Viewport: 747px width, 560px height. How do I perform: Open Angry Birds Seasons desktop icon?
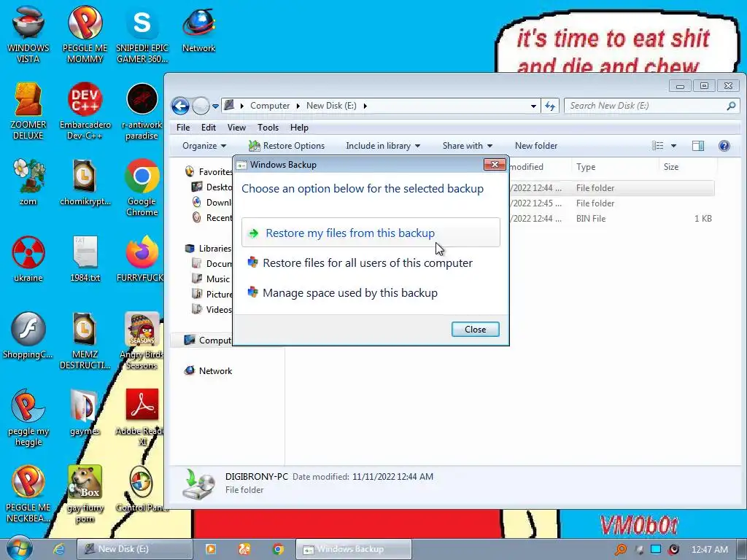(142, 341)
